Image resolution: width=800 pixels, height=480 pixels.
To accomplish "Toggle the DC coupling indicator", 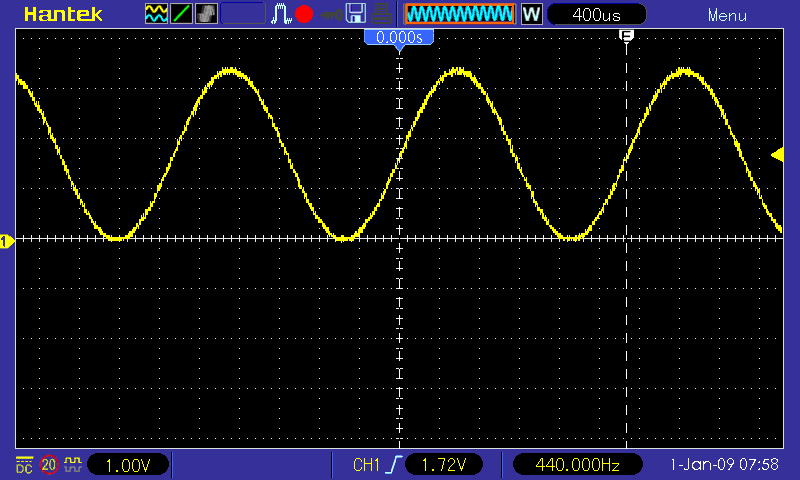I will (x=23, y=464).
